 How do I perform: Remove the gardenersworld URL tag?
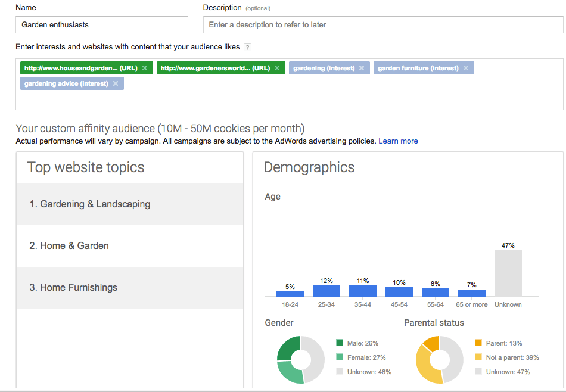[276, 67]
